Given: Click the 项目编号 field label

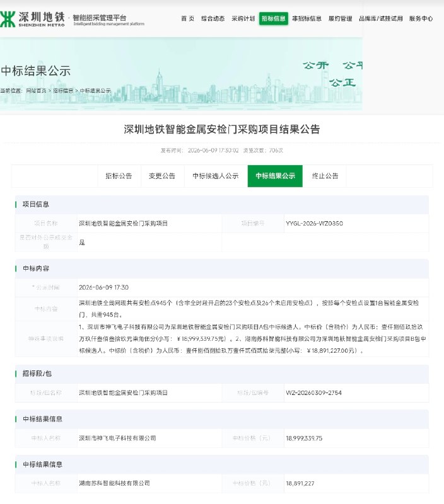Looking at the screenshot, I should [x=253, y=224].
